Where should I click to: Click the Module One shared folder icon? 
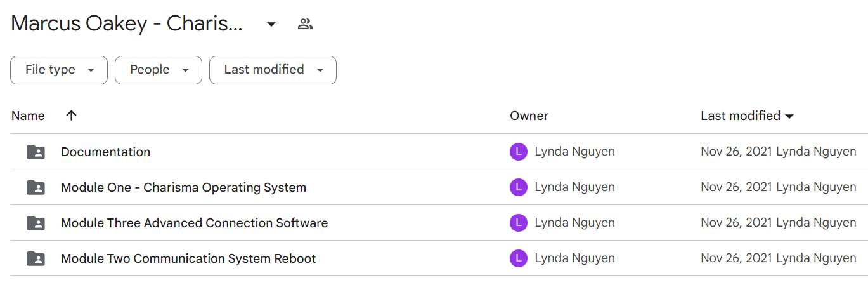pos(36,187)
